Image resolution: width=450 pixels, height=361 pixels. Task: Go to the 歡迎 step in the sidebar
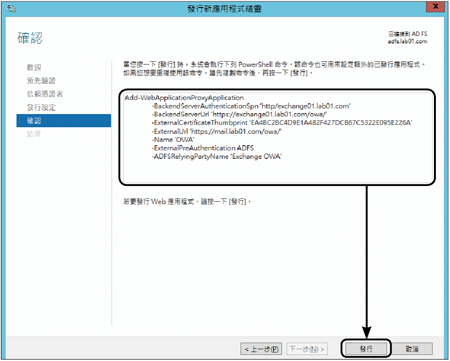pos(34,67)
